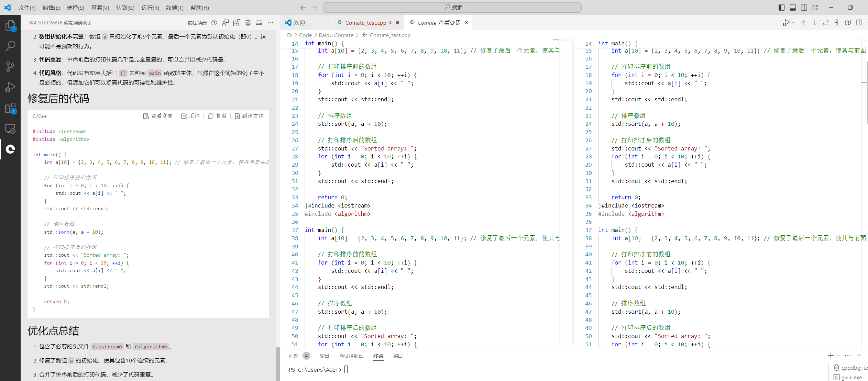Toggle the primary sidebar visibility

point(781,8)
